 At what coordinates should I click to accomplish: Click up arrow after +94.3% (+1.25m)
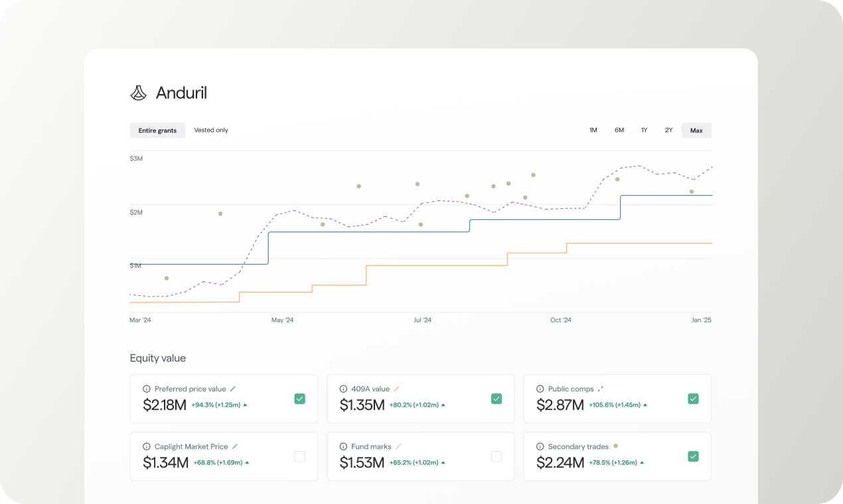pos(245,405)
